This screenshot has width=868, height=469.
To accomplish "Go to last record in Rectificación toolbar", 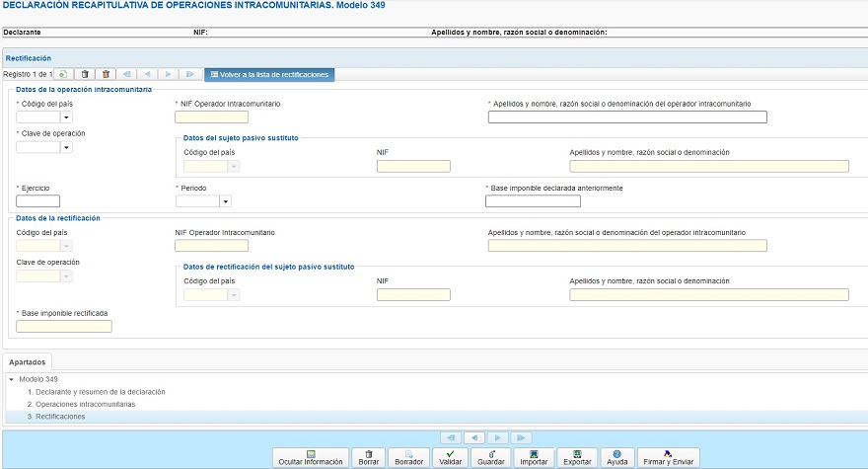I will pos(189,74).
